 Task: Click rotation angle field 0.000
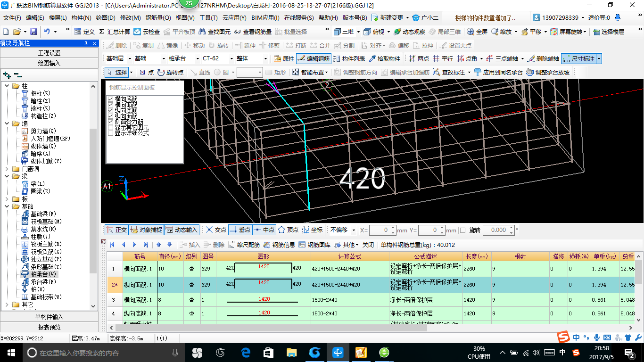click(498, 230)
